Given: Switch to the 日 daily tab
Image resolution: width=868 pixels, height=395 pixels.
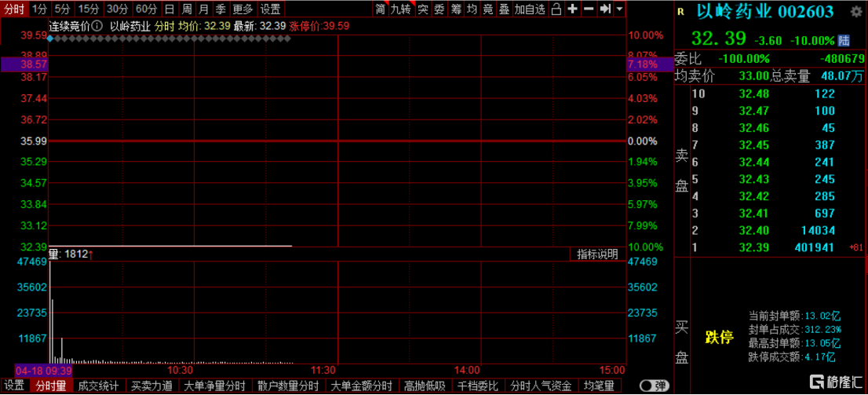Looking at the screenshot, I should (x=170, y=9).
